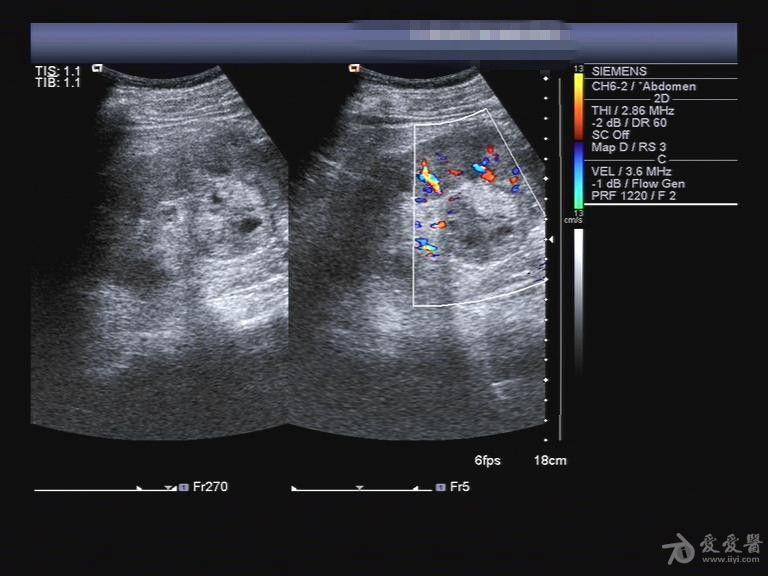Image resolution: width=768 pixels, height=576 pixels.
Task: Click the 18cm depth value
Action: click(x=550, y=460)
